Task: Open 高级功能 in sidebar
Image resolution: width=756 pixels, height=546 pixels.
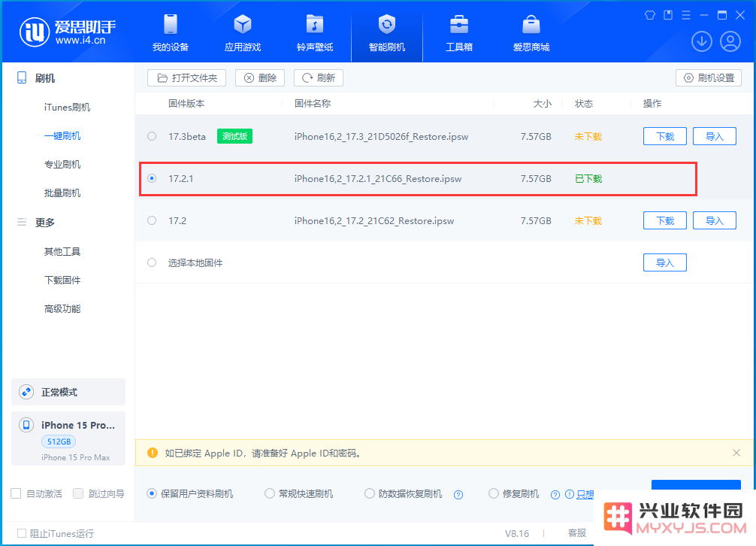Action: 62,308
